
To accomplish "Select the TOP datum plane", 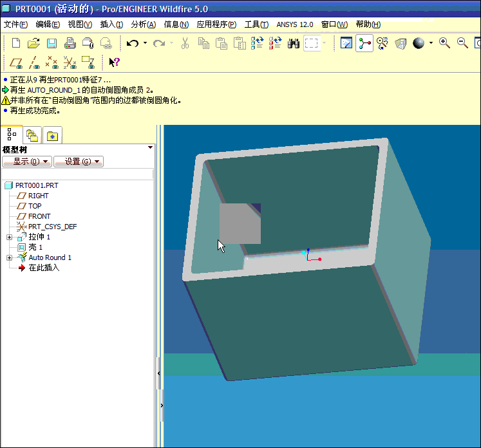I will [35, 206].
